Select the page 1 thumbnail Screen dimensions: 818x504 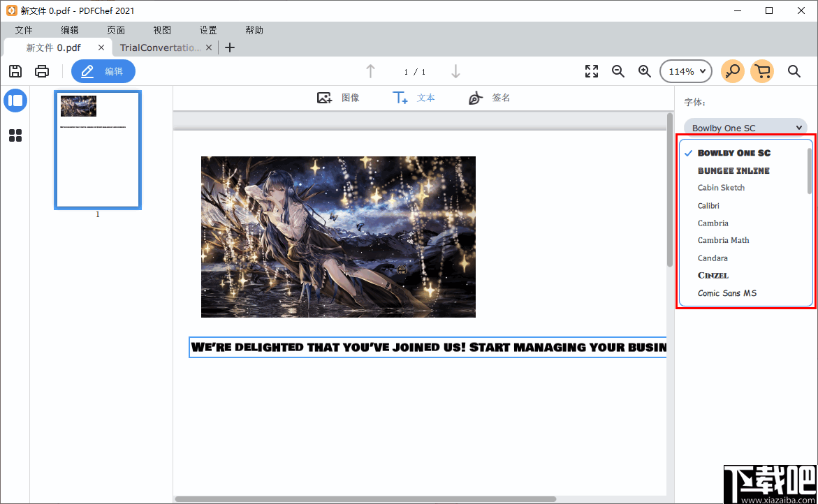pos(97,149)
